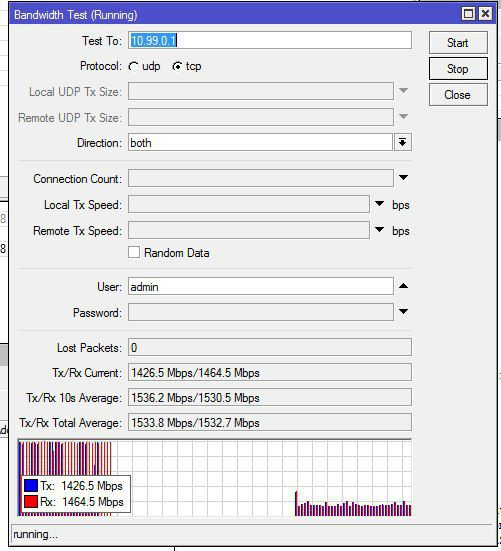The height and width of the screenshot is (551, 501).
Task: Click the bandwidth graph area
Action: point(215,478)
